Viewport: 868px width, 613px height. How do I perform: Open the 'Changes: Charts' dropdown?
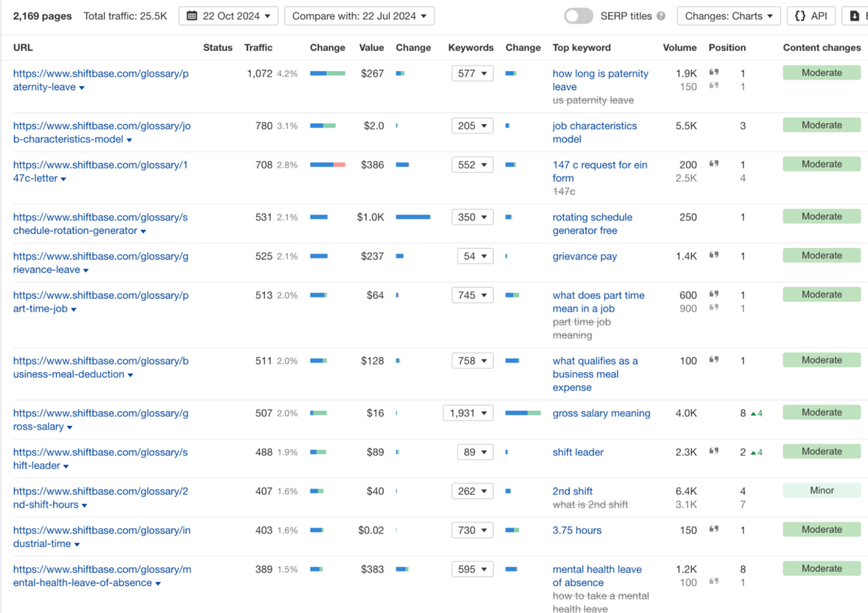(x=728, y=16)
